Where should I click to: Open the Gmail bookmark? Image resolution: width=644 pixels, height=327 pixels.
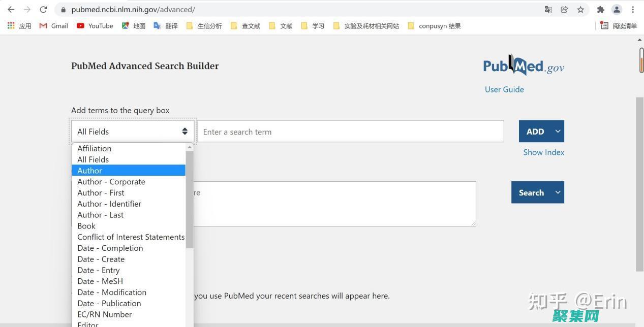coord(54,26)
